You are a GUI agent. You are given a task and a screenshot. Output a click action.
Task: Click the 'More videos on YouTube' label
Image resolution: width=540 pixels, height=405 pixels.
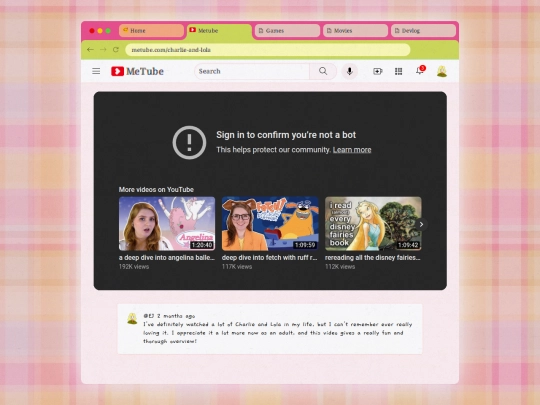[x=156, y=189]
